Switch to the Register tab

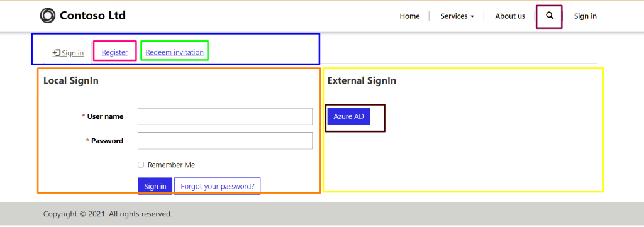[114, 52]
